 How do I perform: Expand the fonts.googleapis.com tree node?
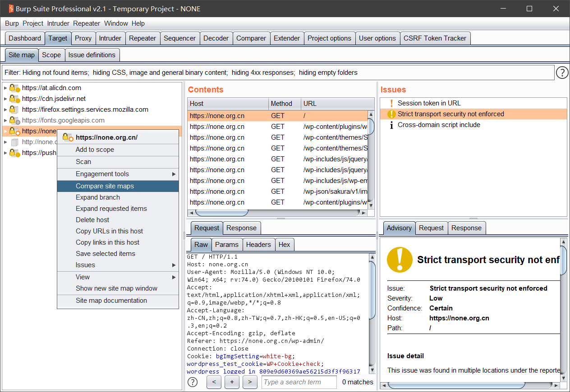tap(5, 120)
